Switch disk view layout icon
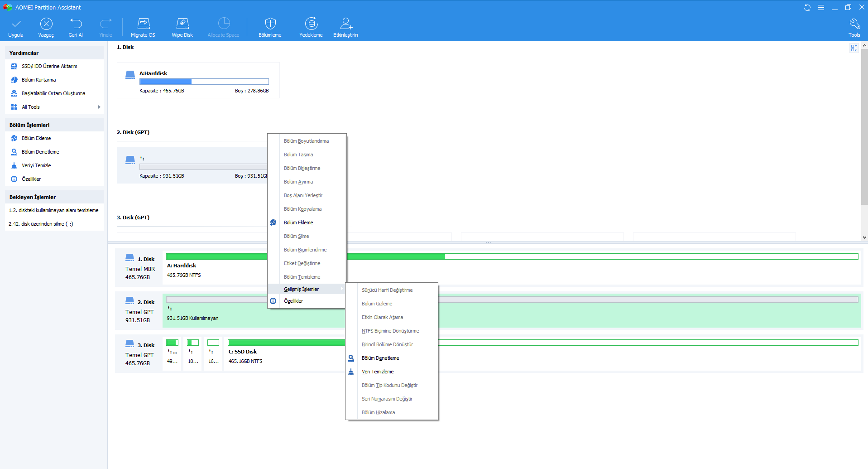This screenshot has width=868, height=469. pyautogui.click(x=854, y=48)
